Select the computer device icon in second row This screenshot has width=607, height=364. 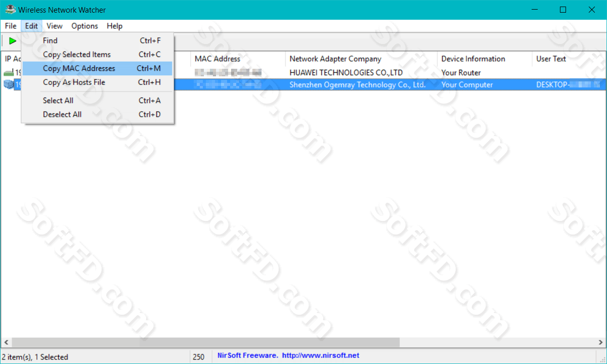[x=8, y=85]
